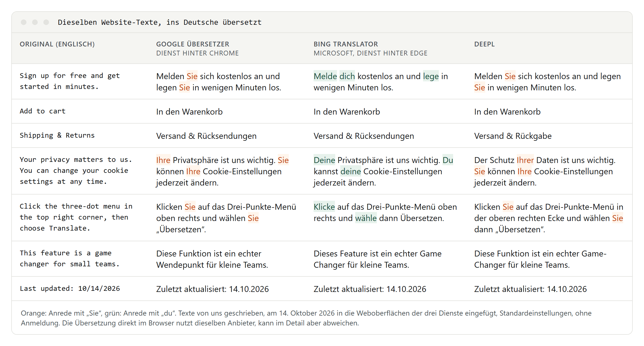
Task: Click DeepL cell 'Der Schutz Ihrer Daten'
Action: (545, 171)
